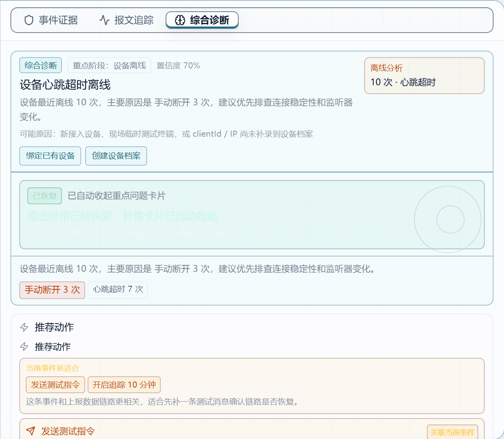This screenshot has height=439, width=504.
Task: Click the 心跳超时 7 次 tag
Action: click(118, 289)
